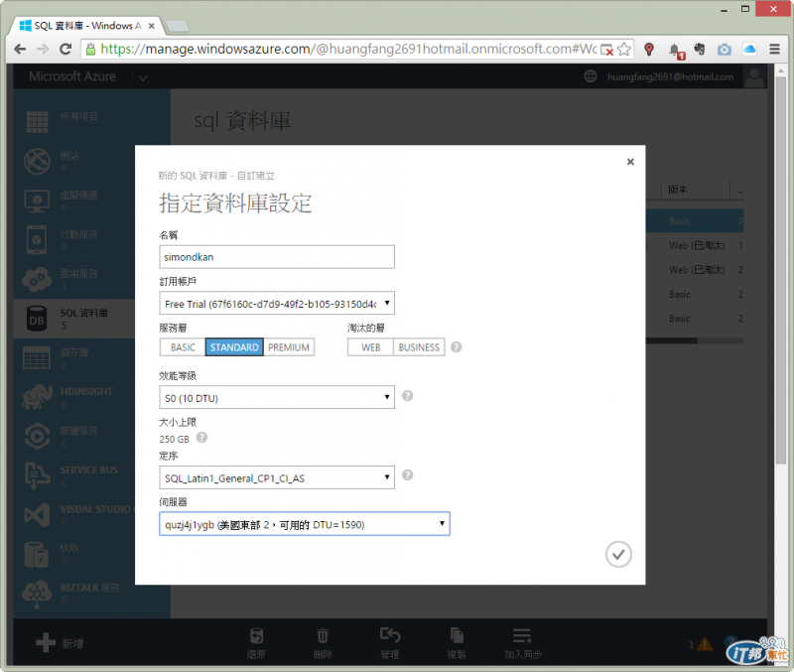Click the 複製 copy icon in command bar
This screenshot has height=672, width=794.
coord(457,635)
